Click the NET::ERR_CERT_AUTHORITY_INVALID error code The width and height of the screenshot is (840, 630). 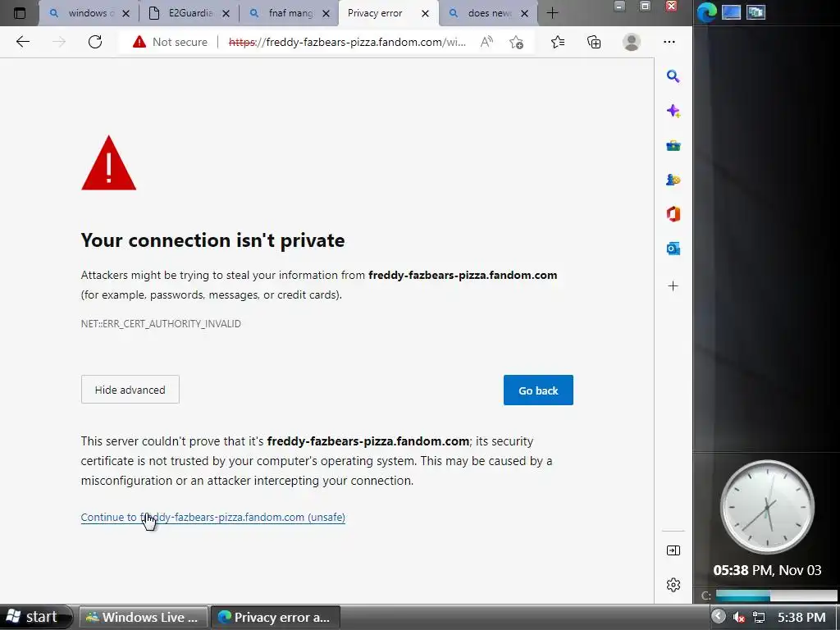pyautogui.click(x=161, y=323)
